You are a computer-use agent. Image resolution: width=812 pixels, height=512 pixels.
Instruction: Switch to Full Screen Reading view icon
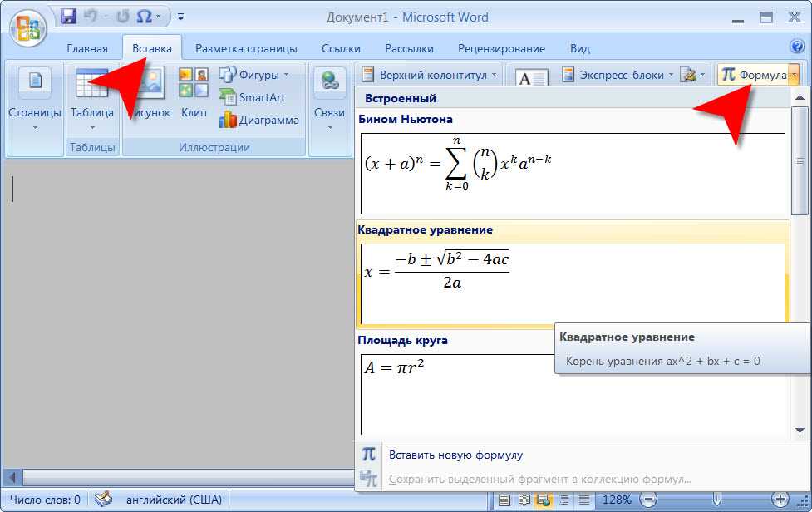(x=524, y=500)
